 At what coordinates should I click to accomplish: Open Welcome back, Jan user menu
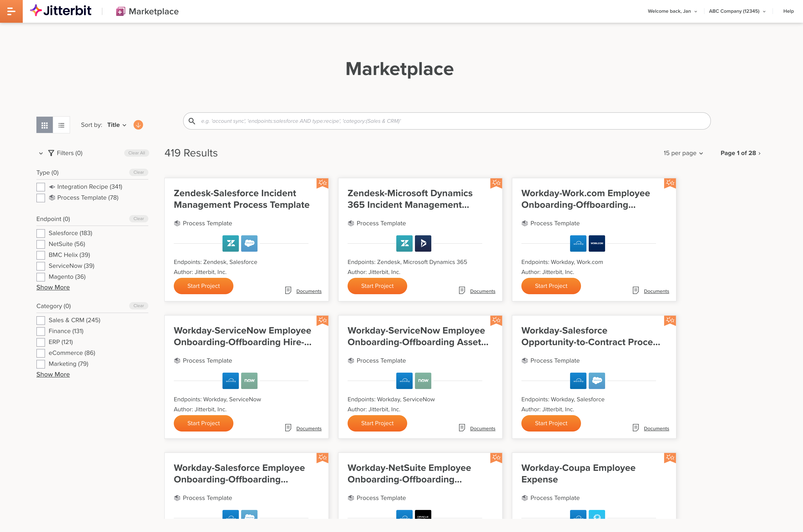(x=672, y=11)
